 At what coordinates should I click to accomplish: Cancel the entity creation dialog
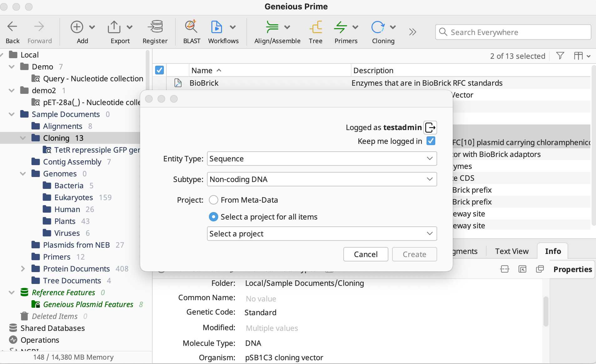(365, 254)
